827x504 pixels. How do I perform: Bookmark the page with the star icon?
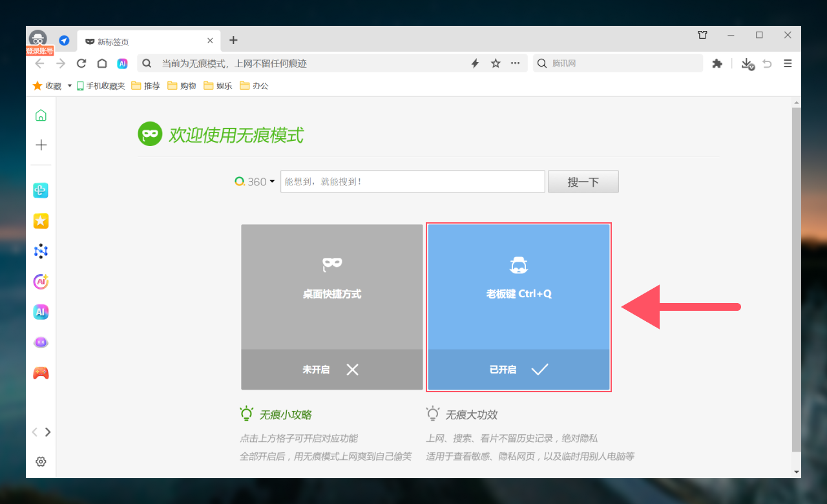[496, 63]
